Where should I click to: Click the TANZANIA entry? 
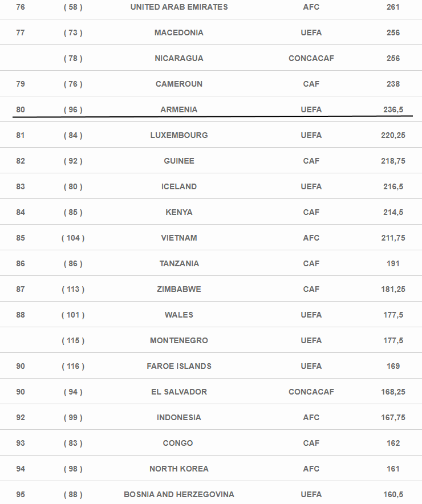(x=179, y=264)
